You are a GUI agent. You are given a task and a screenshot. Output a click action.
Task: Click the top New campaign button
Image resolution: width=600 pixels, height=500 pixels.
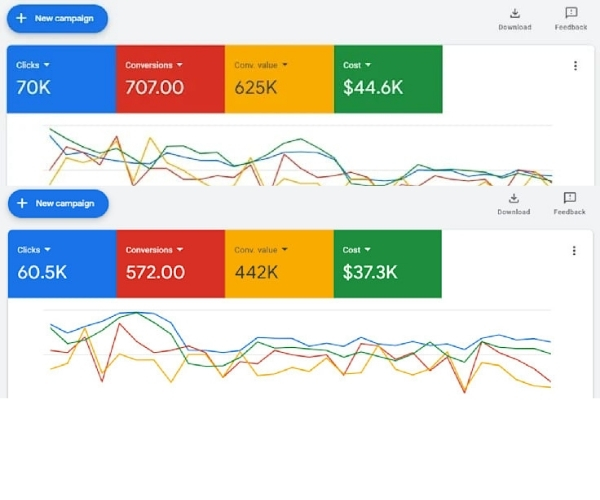click(x=57, y=18)
